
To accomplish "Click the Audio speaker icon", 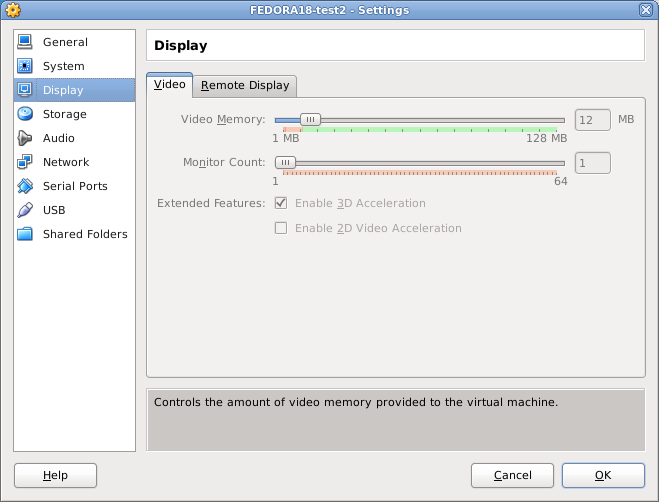I will [x=25, y=138].
